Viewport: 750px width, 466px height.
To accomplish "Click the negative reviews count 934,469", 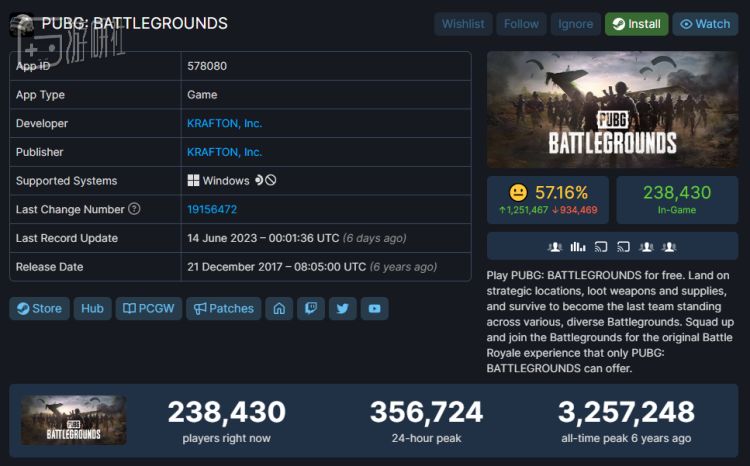I will 575,210.
